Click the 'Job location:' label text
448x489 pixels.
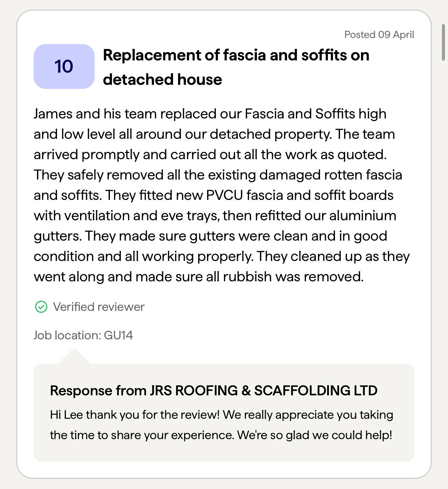pos(67,335)
